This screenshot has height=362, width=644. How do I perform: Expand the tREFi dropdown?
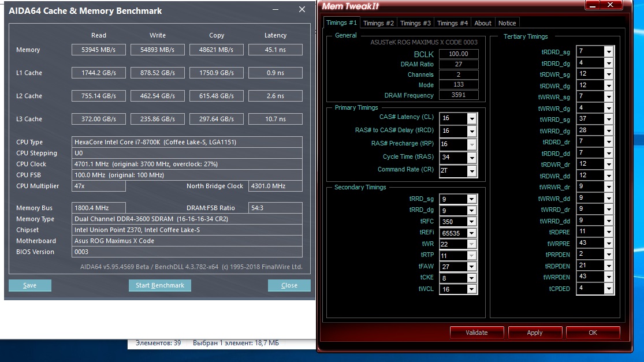(471, 233)
